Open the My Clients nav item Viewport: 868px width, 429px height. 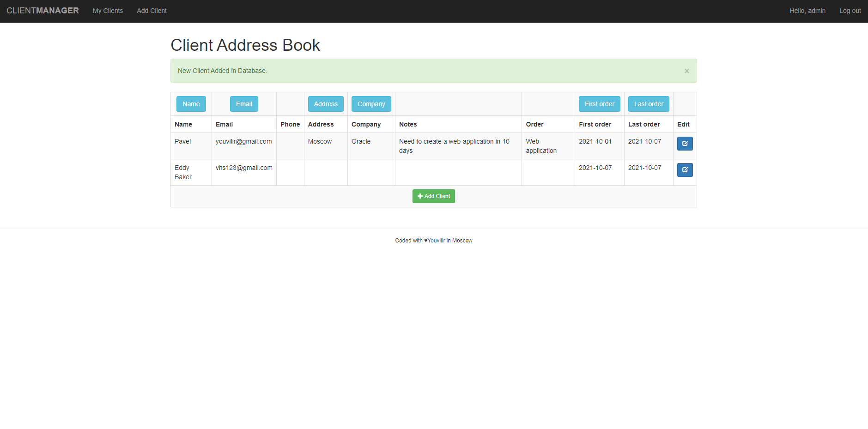pos(108,11)
